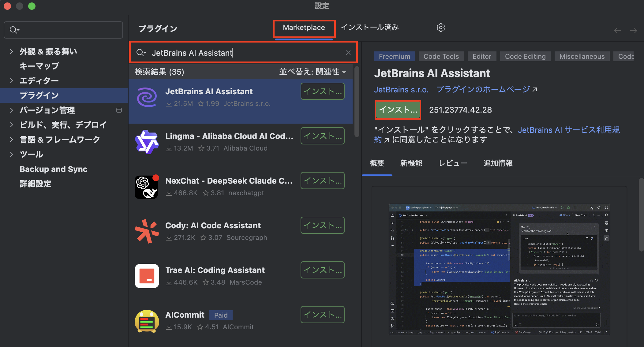Image resolution: width=644 pixels, height=347 pixels.
Task: Click the detail pane vertical scrollbar
Action: 641,214
